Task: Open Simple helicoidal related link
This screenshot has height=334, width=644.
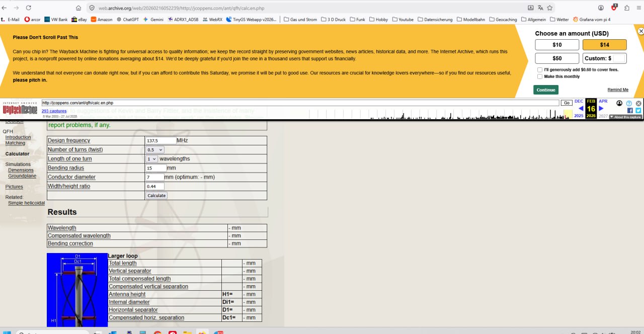Action: [x=26, y=203]
